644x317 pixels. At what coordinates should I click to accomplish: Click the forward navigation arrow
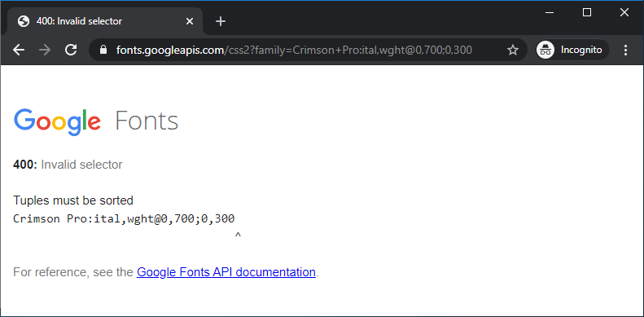coord(45,51)
